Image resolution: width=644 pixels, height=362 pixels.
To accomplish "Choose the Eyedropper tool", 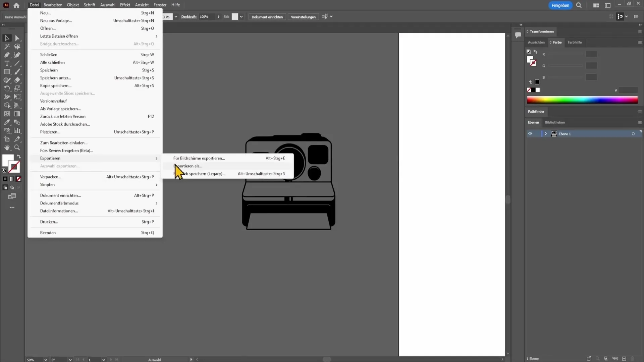I will [x=7, y=122].
